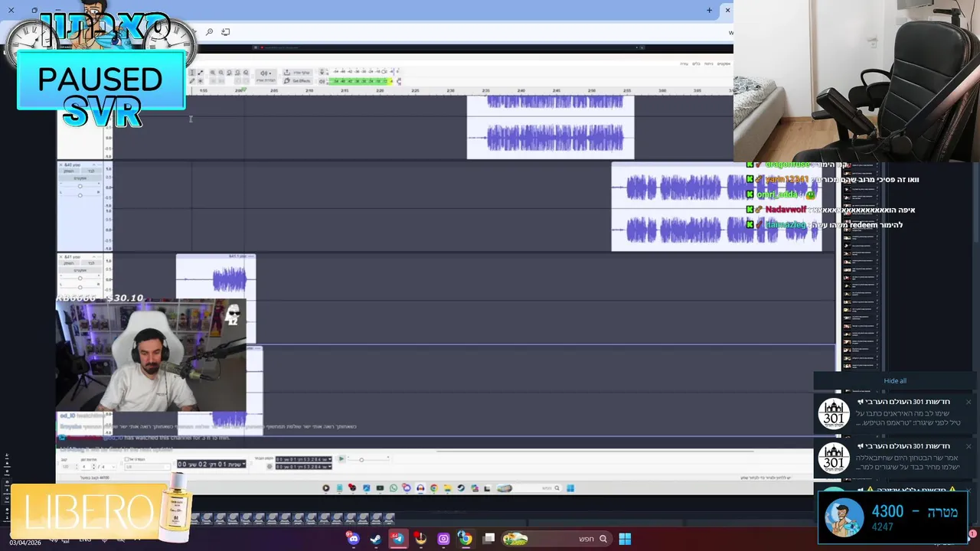Select the Envelope tool in Audacity toolbar
Viewport: 980px width, 551px height.
point(201,72)
